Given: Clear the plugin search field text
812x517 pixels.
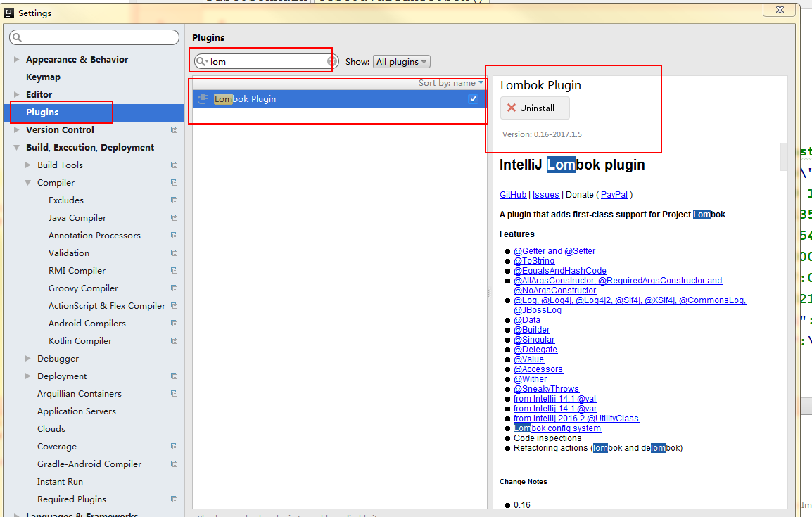Looking at the screenshot, I should click(332, 61).
